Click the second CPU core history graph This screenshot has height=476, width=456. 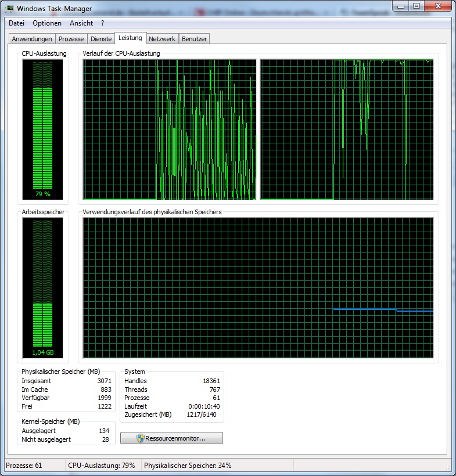click(x=347, y=129)
